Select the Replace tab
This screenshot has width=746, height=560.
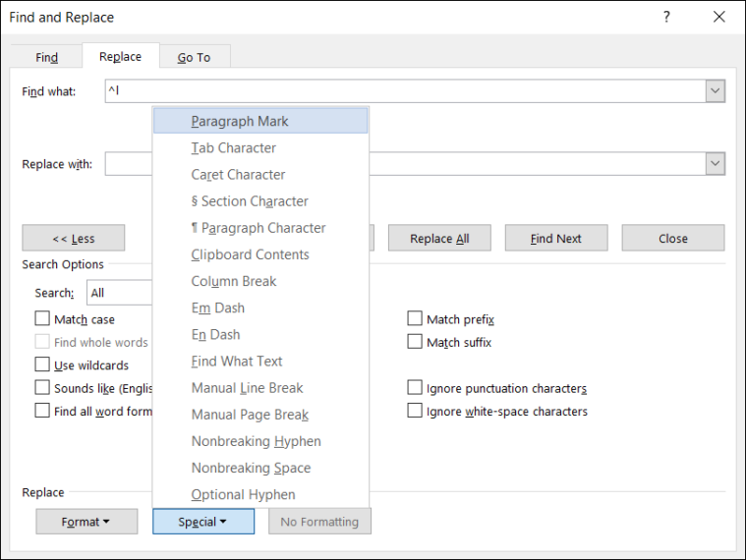[x=120, y=57]
